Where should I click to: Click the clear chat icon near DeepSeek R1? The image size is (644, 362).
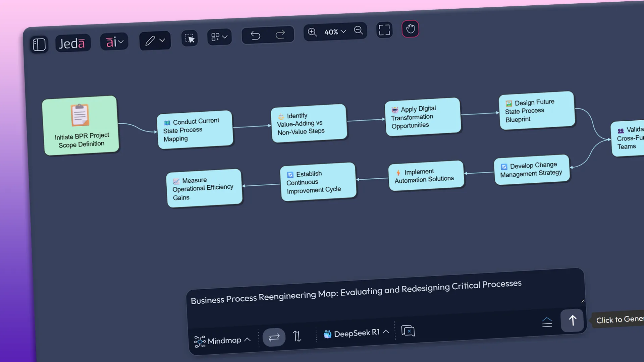(408, 331)
